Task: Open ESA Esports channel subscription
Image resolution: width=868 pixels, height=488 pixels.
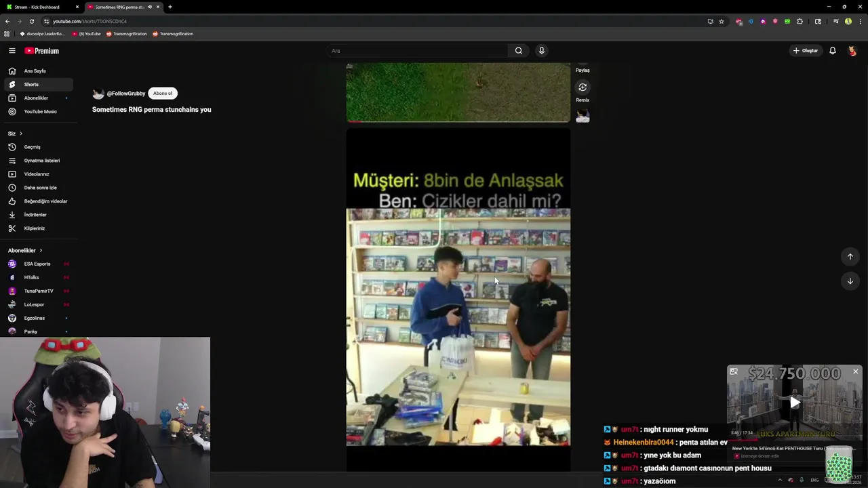Action: [x=37, y=264]
